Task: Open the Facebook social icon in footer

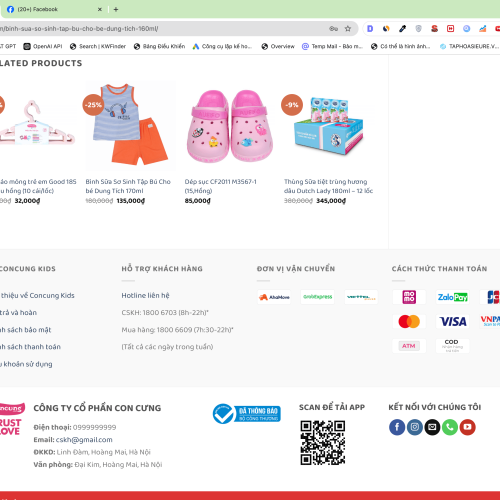Action: (397, 427)
